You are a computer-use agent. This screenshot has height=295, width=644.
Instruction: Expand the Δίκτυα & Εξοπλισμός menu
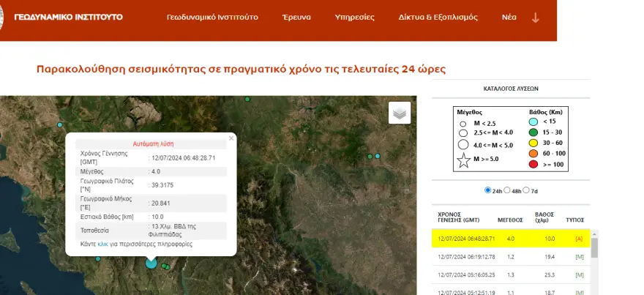(x=438, y=18)
